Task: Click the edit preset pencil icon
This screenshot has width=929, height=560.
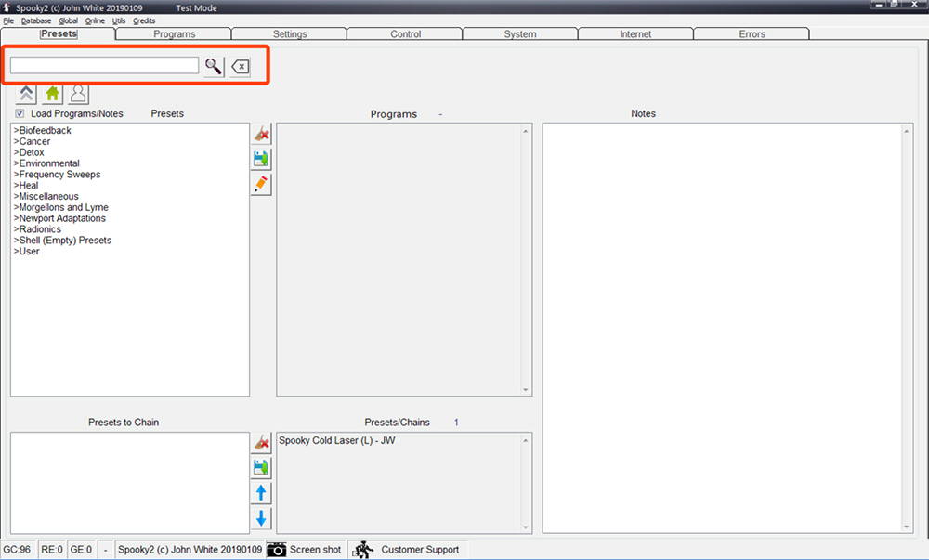Action: [261, 183]
